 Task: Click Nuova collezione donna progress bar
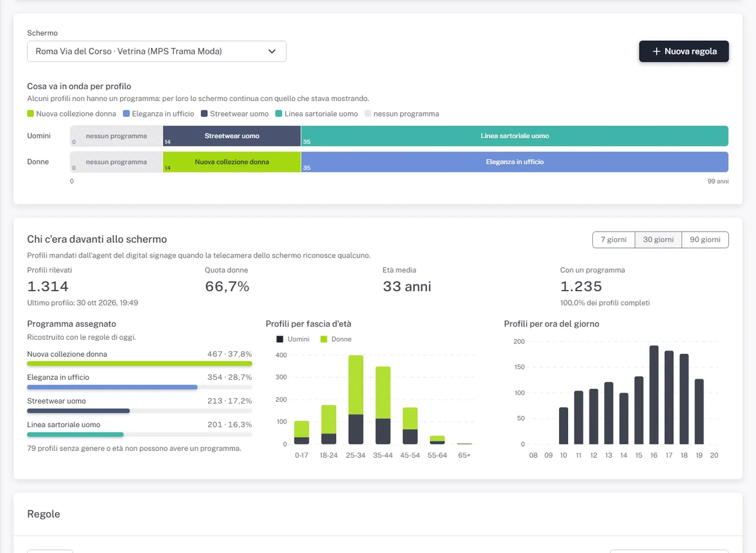(139, 363)
